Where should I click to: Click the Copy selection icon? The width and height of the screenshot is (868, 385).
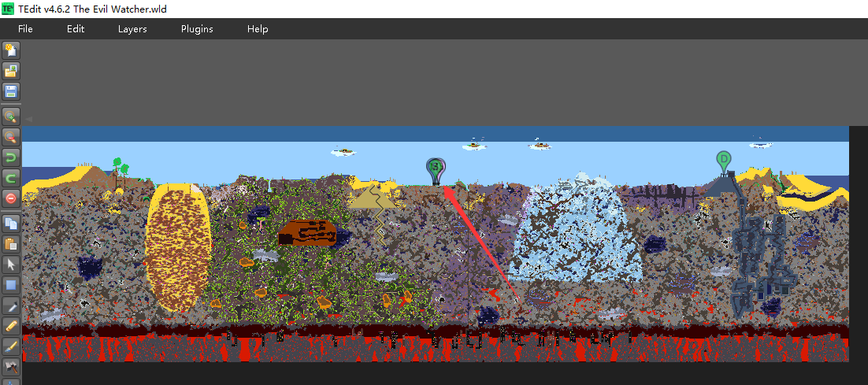11,224
